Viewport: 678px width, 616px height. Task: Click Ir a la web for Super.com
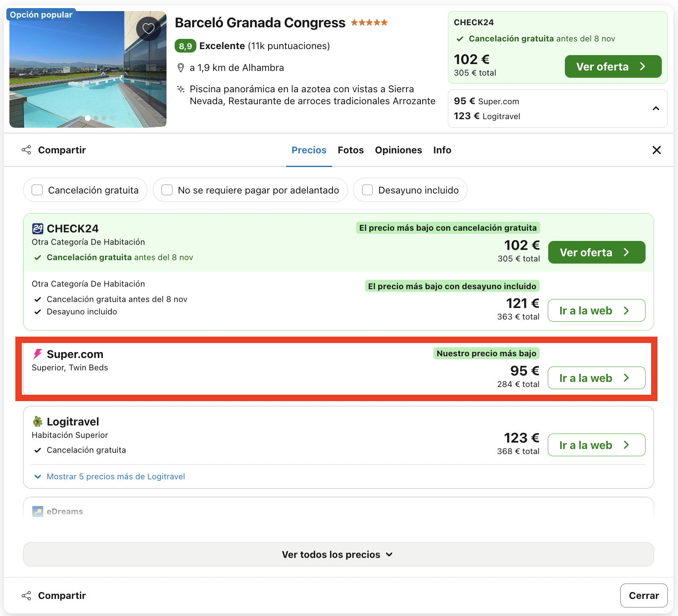[x=596, y=378]
